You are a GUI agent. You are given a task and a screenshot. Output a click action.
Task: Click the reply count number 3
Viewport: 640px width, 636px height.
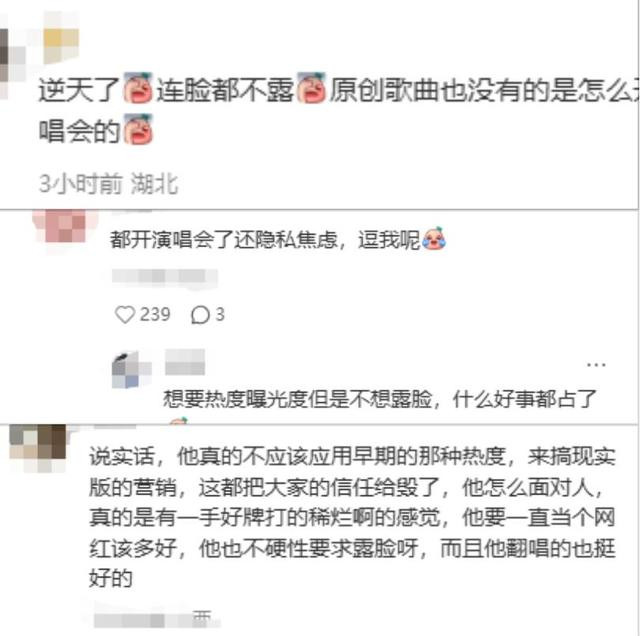(x=220, y=315)
